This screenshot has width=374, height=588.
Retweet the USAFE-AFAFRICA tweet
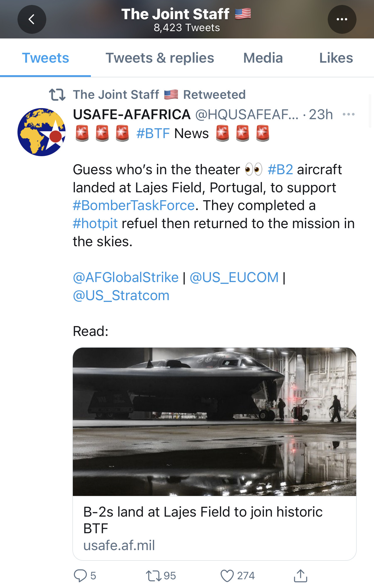[x=153, y=576]
